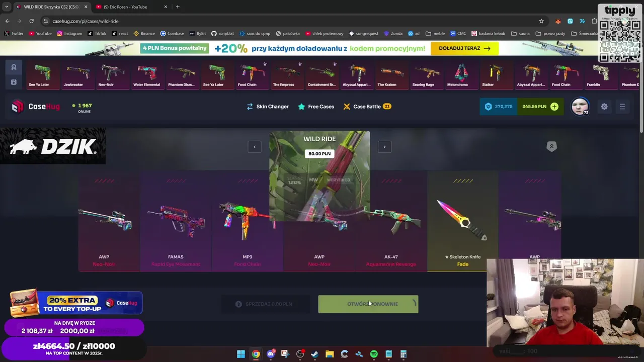Screen dimensions: 644x362
Task: Open the Twitter bookmark
Action: pos(14,34)
